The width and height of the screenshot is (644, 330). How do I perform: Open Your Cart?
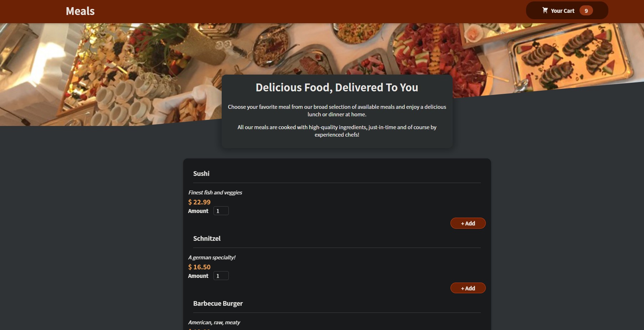562,10
